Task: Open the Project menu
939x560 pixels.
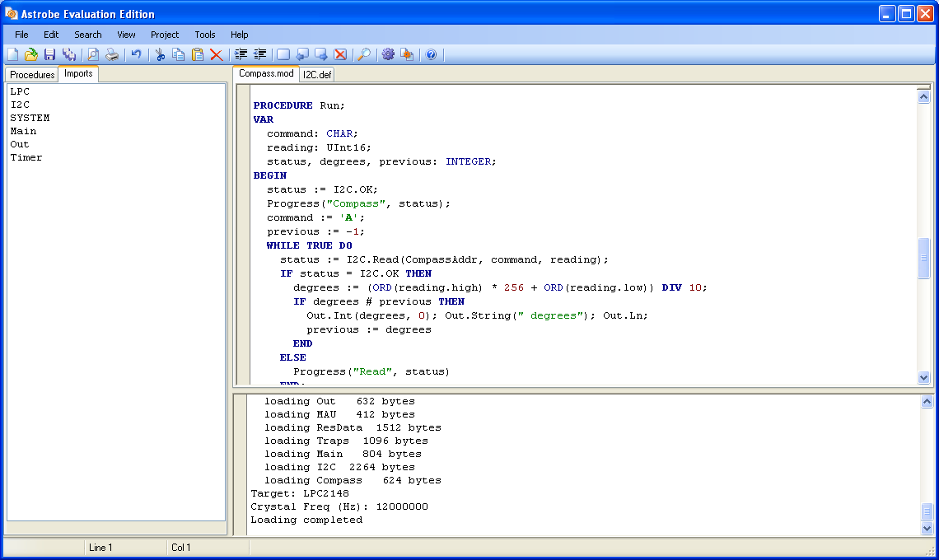Action: 165,35
